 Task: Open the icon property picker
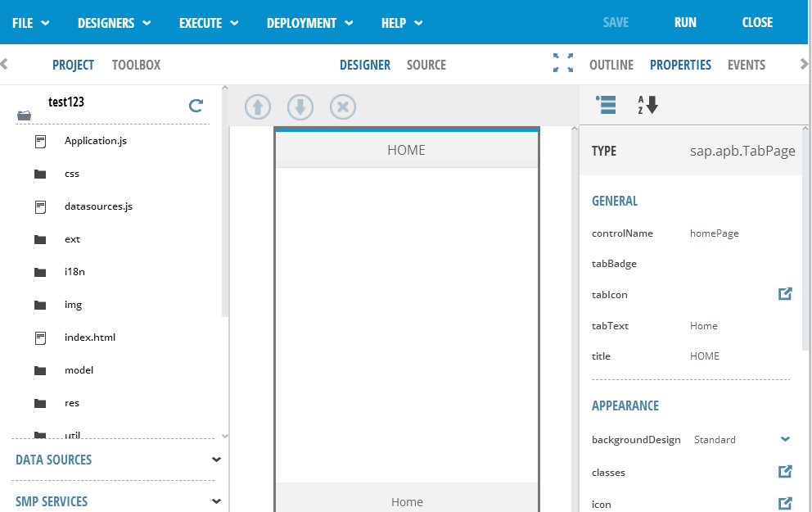(x=785, y=503)
